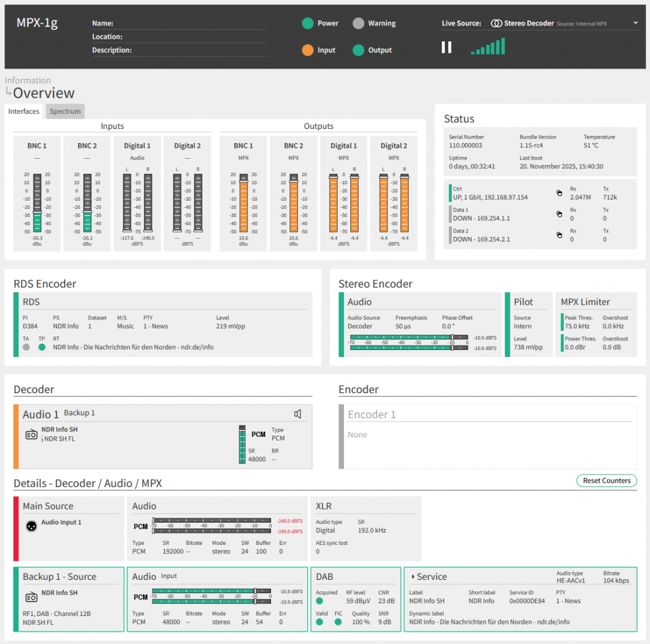Screen dimensions: 650x644
Task: Click the radio icon in Backup 1 Source
Action: pyautogui.click(x=31, y=597)
